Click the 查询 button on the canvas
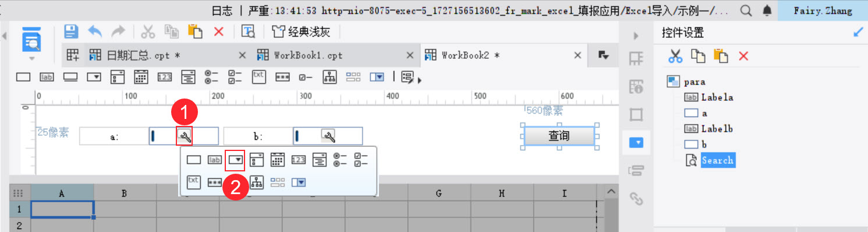 [x=559, y=136]
